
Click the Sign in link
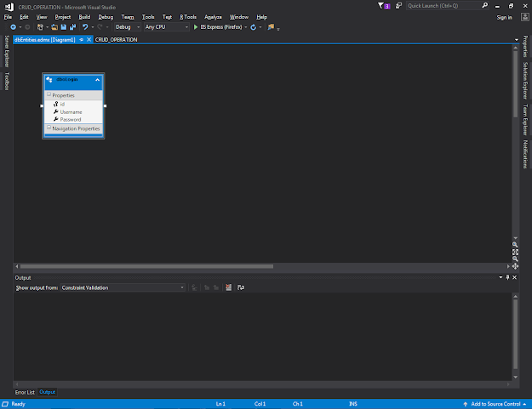point(504,17)
